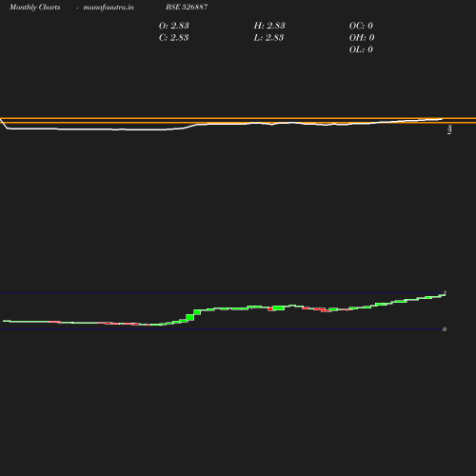Click the '0' price axis label
476x476 pixels.
[445, 329]
